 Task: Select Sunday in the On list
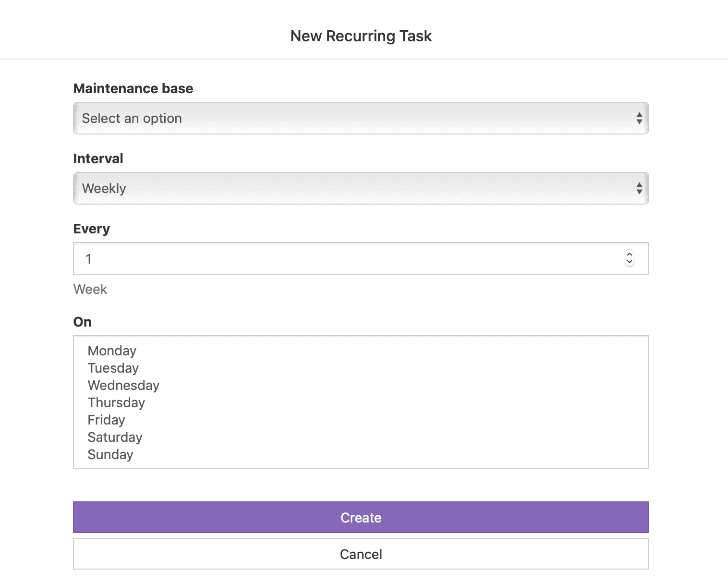click(110, 454)
